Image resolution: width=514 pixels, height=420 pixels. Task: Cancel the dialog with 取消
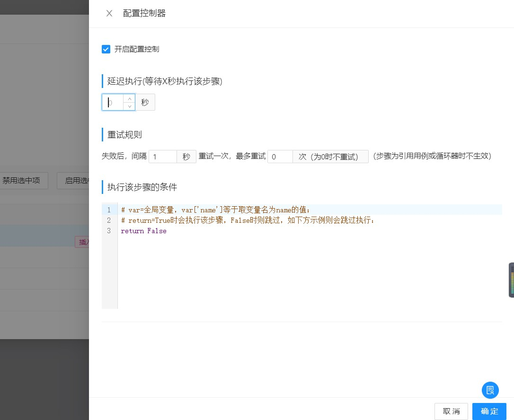(451, 411)
